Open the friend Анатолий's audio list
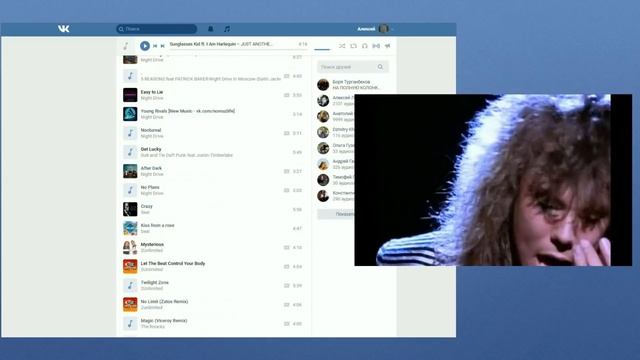 click(336, 116)
